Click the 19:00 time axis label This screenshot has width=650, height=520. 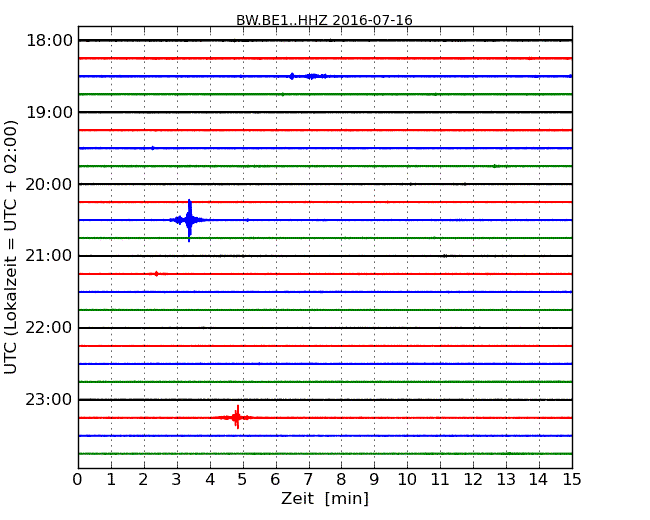49,112
